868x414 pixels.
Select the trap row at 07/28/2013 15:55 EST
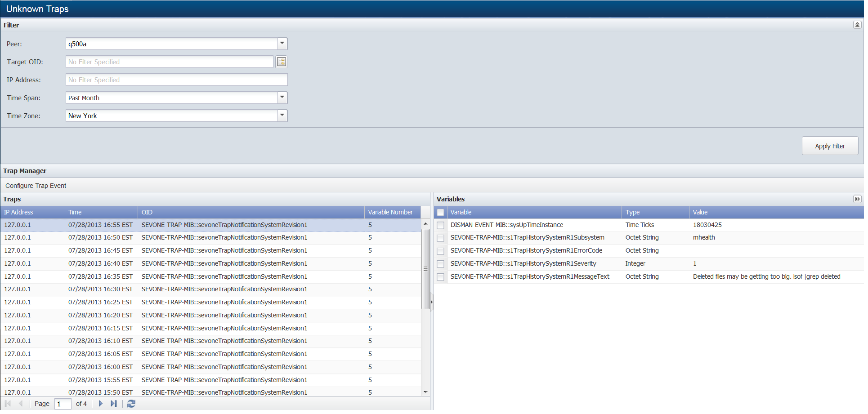[210, 380]
